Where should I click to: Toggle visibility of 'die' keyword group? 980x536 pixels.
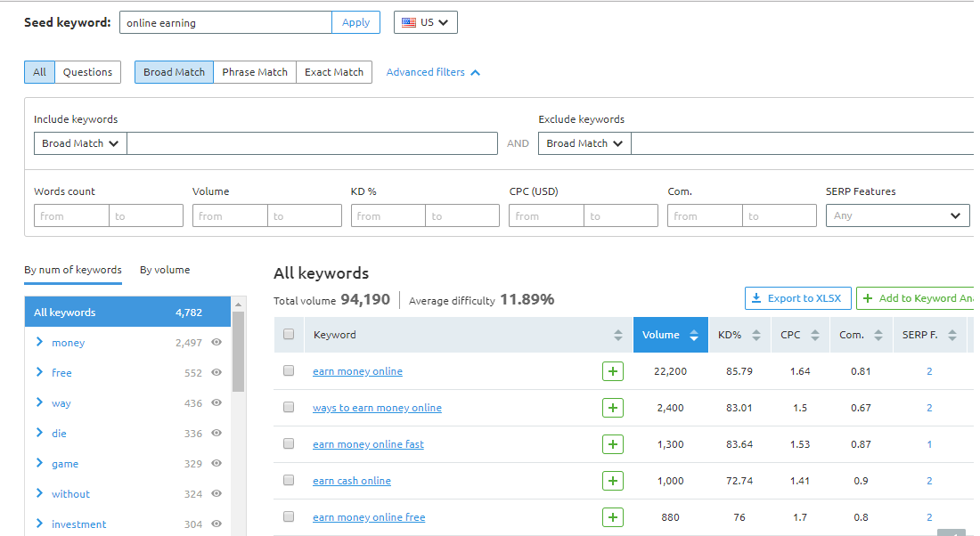pyautogui.click(x=216, y=433)
